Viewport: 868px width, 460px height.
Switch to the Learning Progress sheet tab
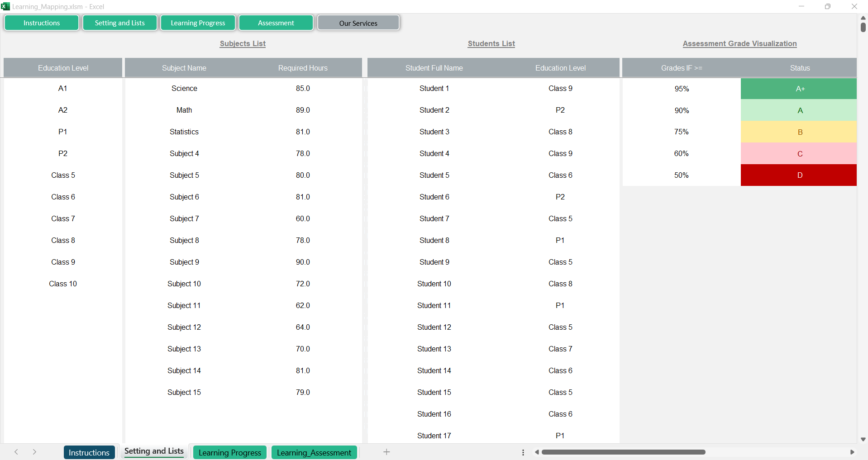[x=229, y=452]
